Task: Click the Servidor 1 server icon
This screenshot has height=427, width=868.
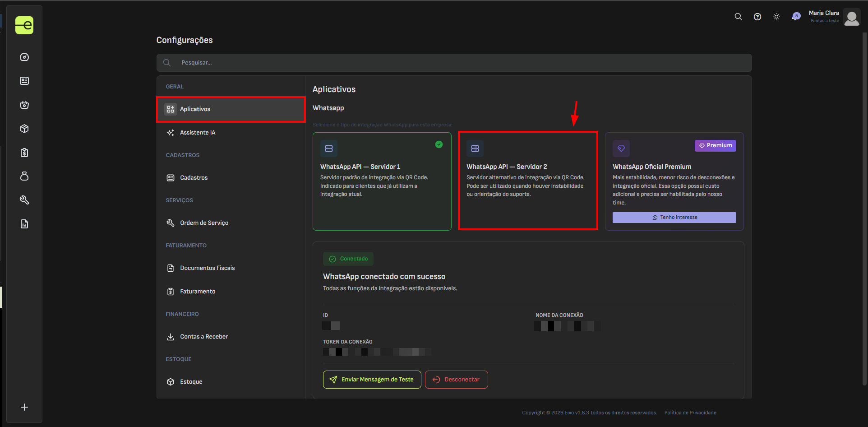Action: (329, 149)
